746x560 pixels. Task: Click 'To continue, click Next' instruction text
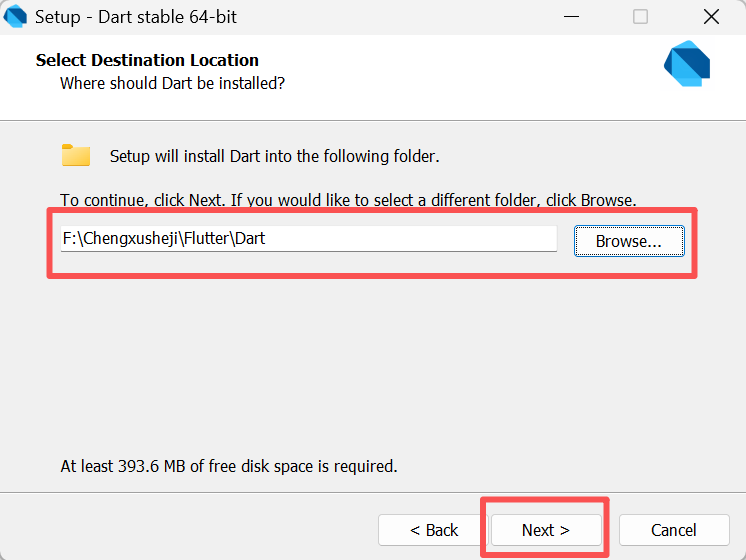[348, 200]
